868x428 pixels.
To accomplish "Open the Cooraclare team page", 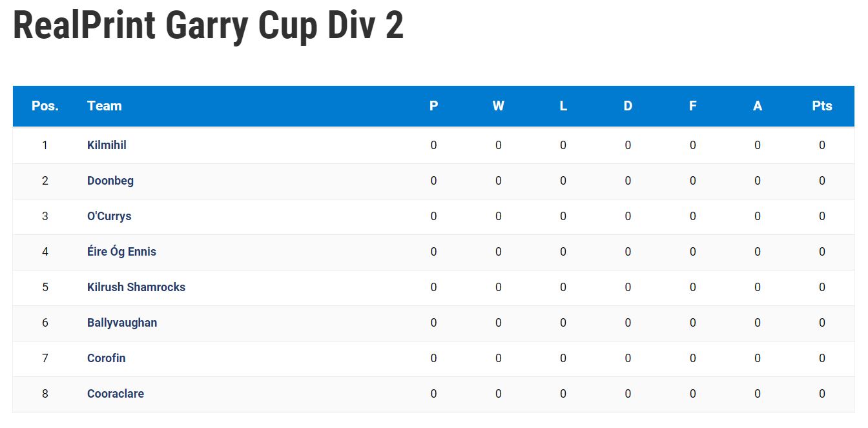I will (116, 394).
